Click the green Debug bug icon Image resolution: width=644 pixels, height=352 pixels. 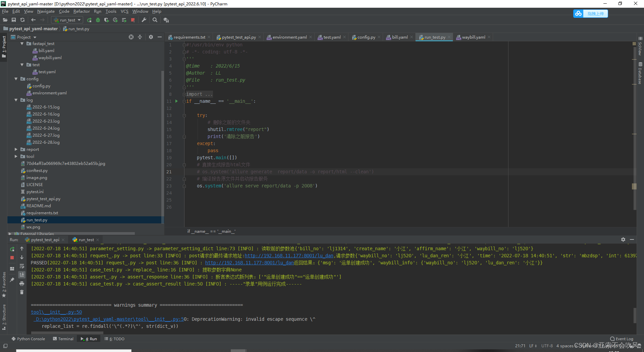pos(98,20)
